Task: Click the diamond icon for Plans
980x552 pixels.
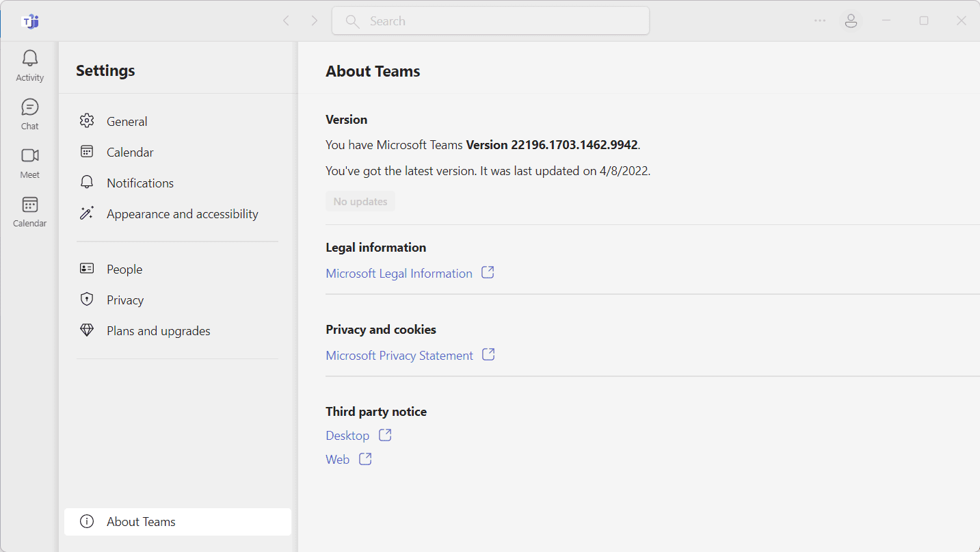Action: [87, 330]
